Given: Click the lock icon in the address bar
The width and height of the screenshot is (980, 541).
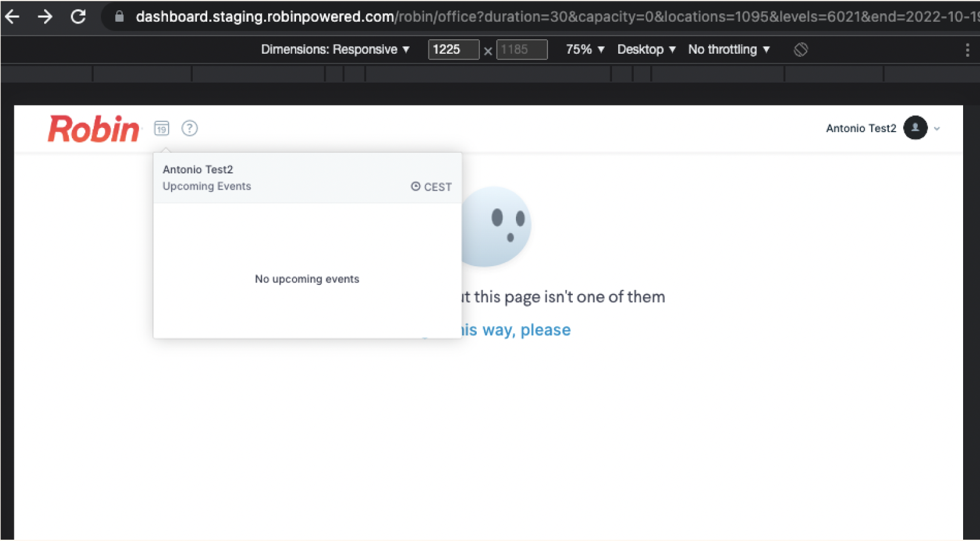Looking at the screenshot, I should 119,16.
